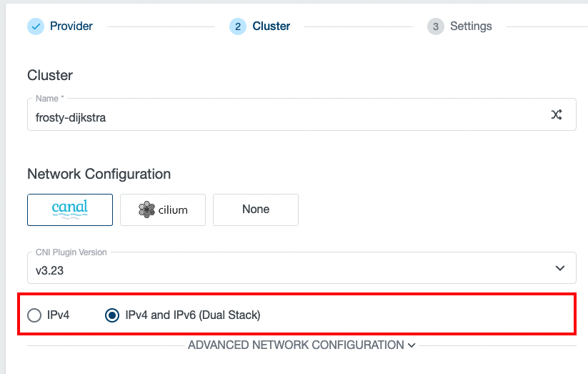The image size is (588, 374).
Task: Click the step 2 circle for Cluster
Action: click(x=238, y=26)
